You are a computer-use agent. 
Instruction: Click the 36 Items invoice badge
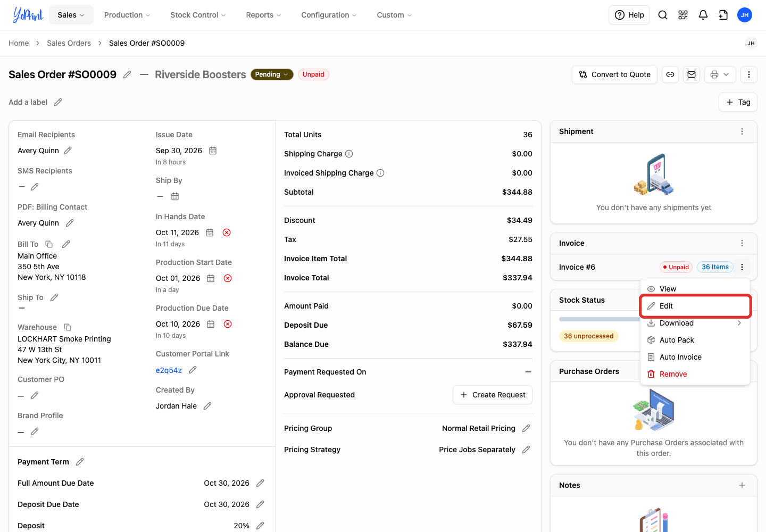click(715, 267)
